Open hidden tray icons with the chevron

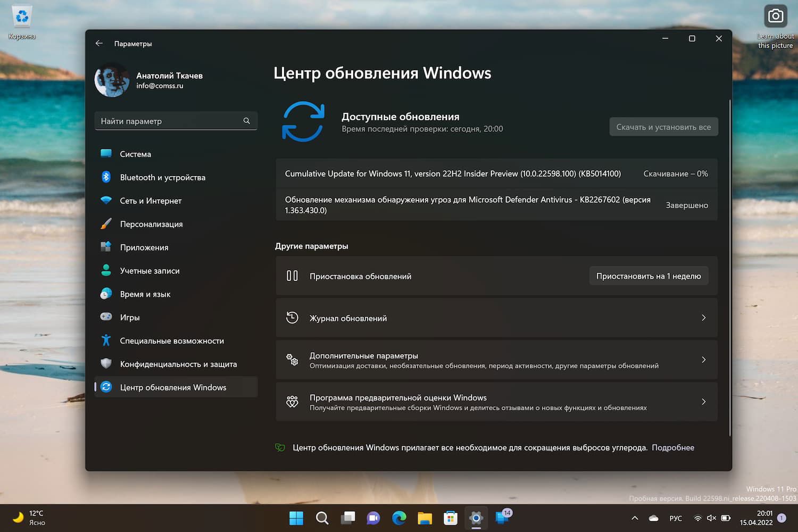click(x=634, y=518)
